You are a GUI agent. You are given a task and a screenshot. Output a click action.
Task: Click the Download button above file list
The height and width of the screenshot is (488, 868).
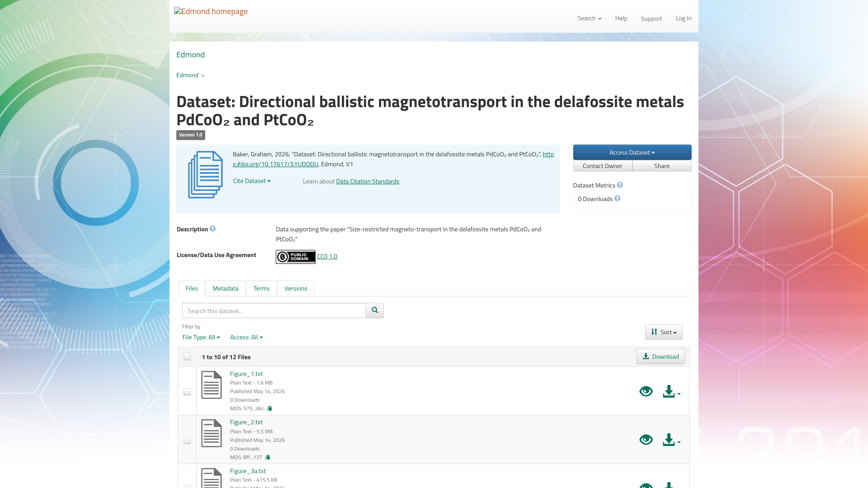click(660, 356)
